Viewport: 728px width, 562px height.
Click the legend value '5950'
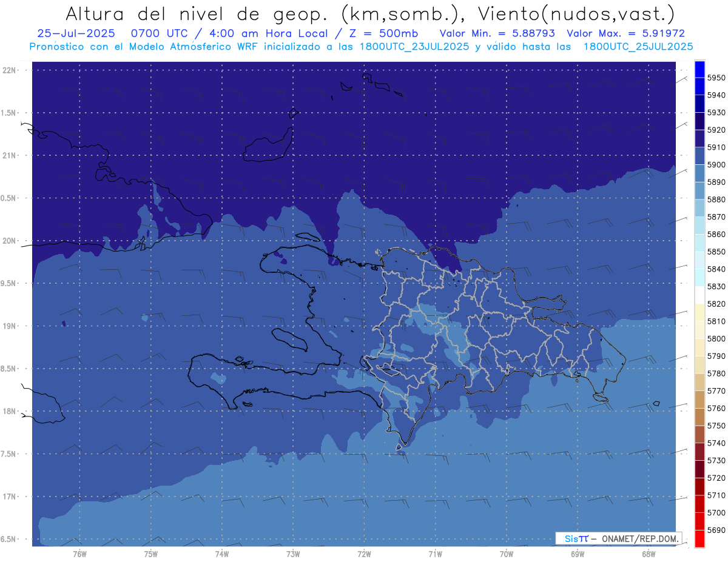point(716,78)
